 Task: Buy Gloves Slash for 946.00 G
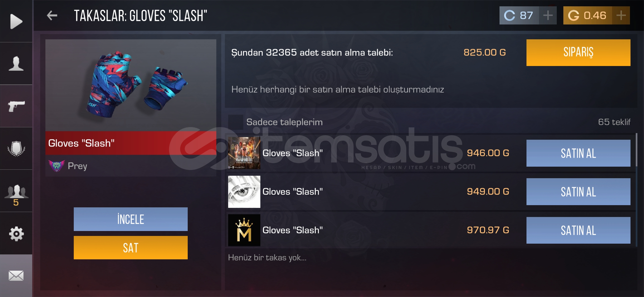click(578, 153)
